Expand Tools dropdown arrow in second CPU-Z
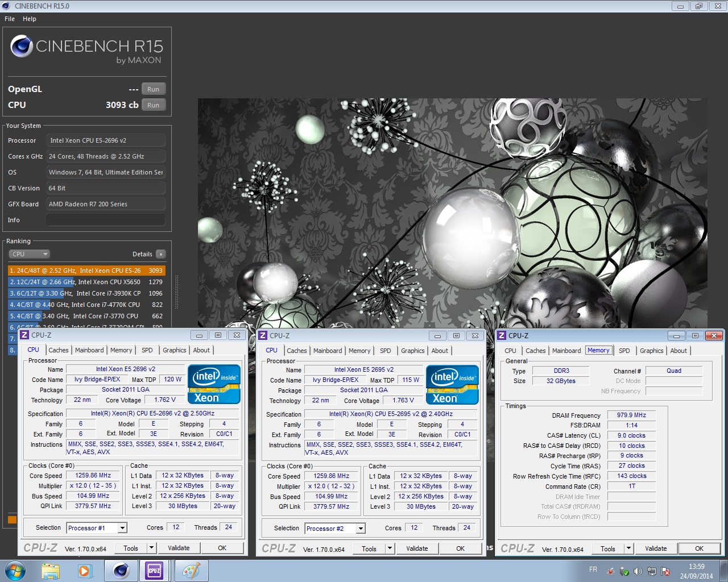The height and width of the screenshot is (582, 728). click(x=390, y=548)
